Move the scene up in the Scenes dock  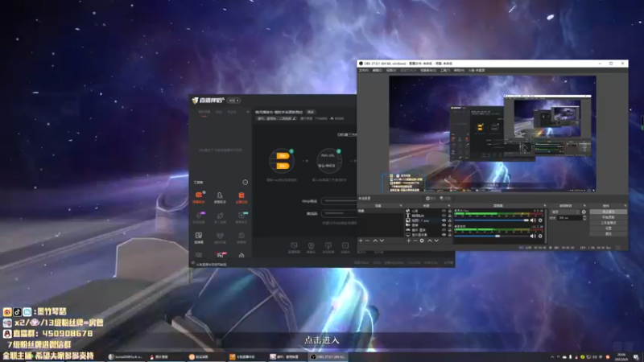pos(375,241)
